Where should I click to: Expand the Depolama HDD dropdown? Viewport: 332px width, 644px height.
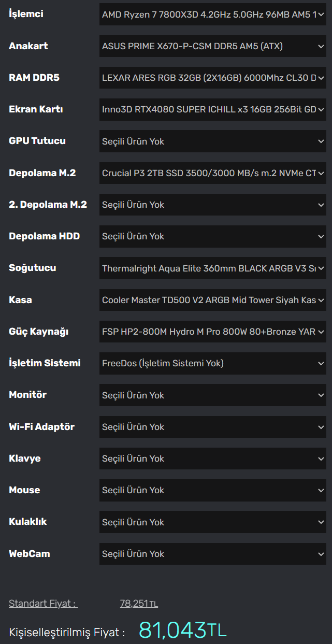[x=212, y=236]
